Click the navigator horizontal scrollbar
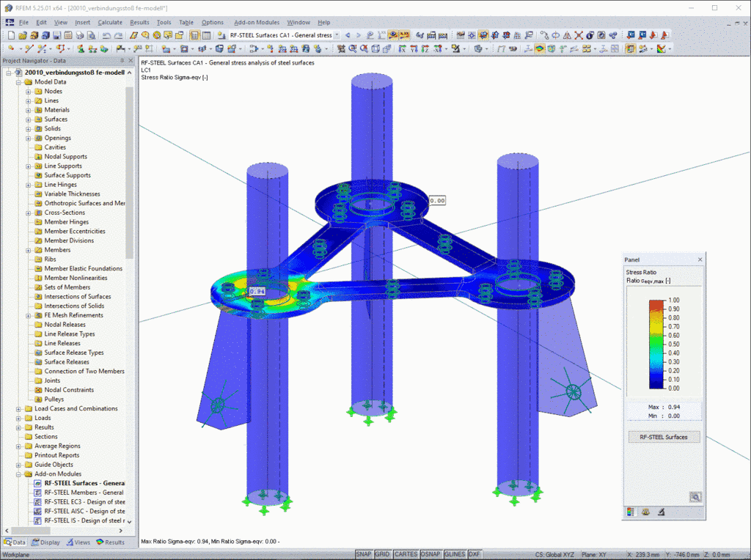The width and height of the screenshot is (751, 560). 31,531
